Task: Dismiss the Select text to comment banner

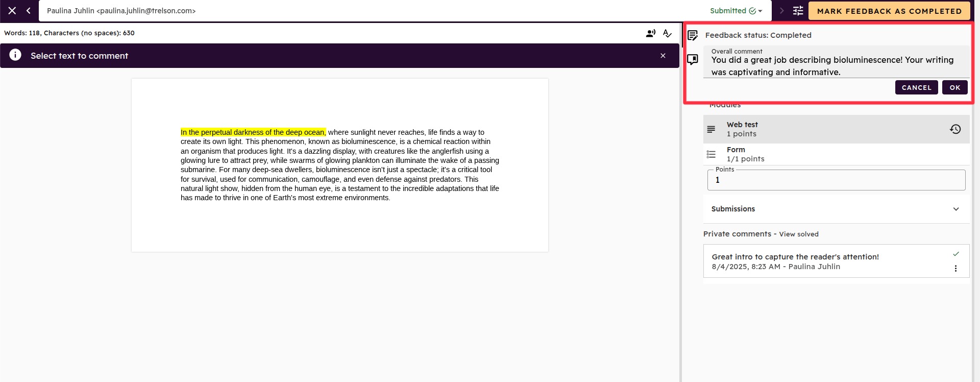Action: 663,56
